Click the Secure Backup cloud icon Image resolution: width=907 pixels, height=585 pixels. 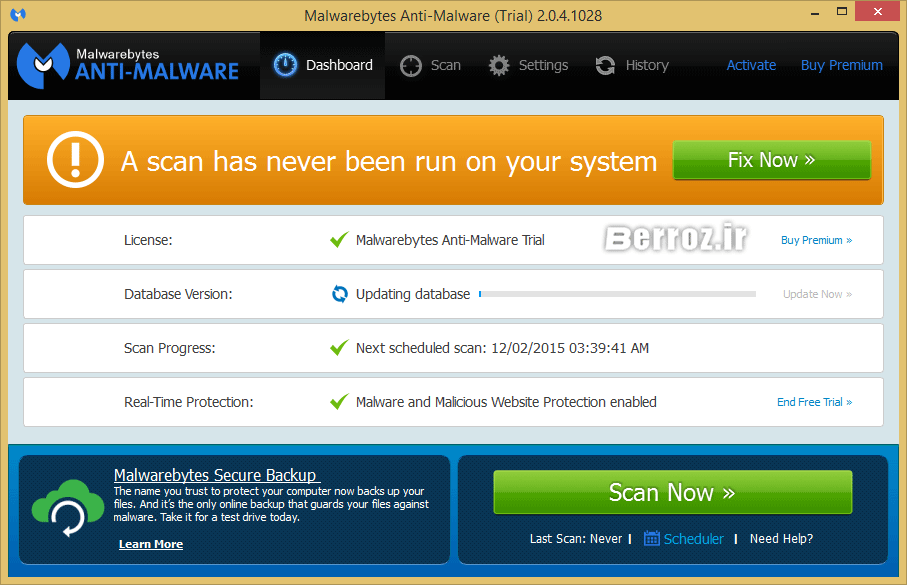pyautogui.click(x=68, y=508)
